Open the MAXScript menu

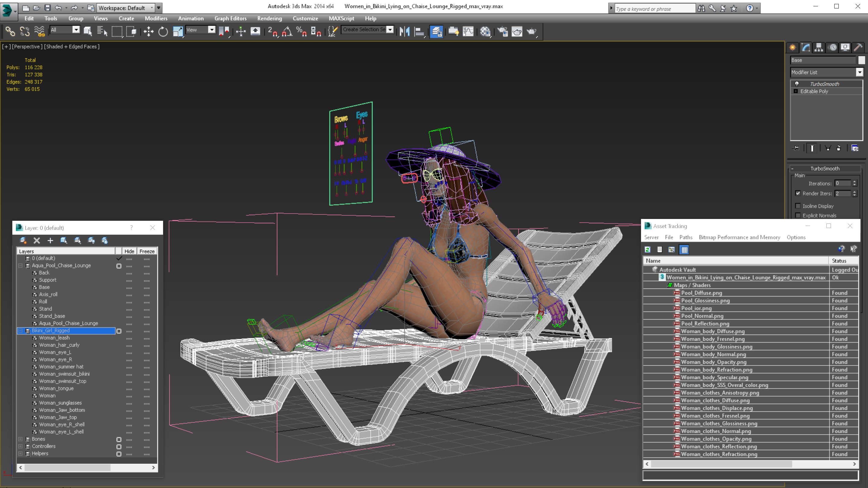point(341,18)
